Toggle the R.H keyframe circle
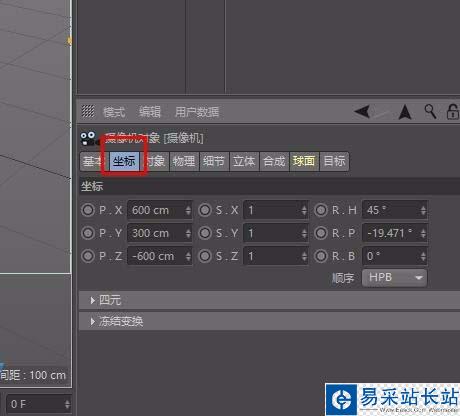 click(321, 210)
